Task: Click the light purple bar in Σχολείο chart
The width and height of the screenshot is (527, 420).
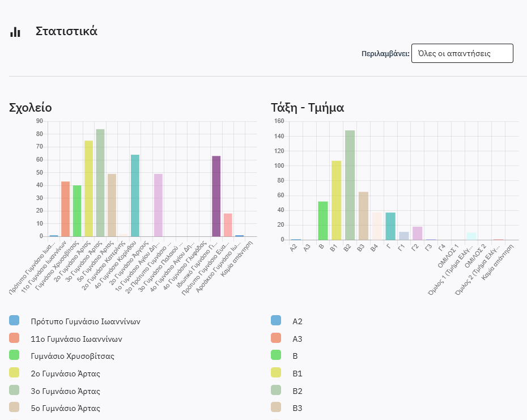Action: click(158, 205)
